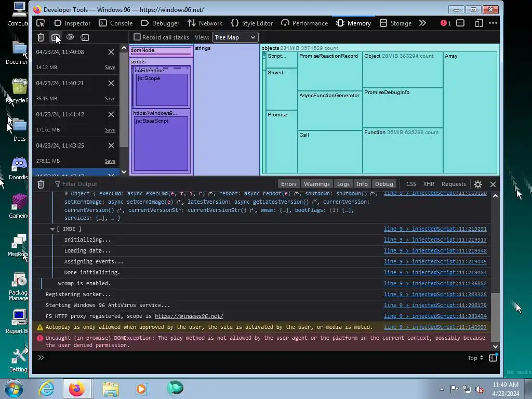Toggle the Info filter
The height and width of the screenshot is (399, 532).
pos(362,184)
